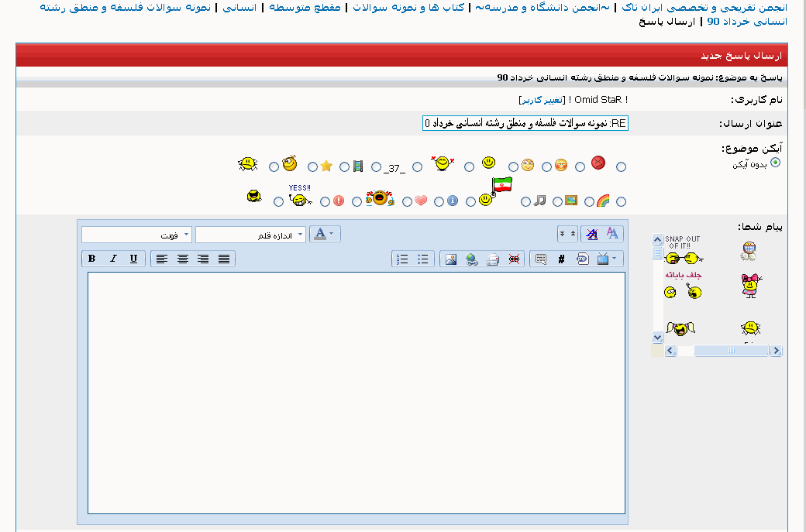The image size is (806, 532).
Task: Insert a numbered list
Action: point(403,259)
